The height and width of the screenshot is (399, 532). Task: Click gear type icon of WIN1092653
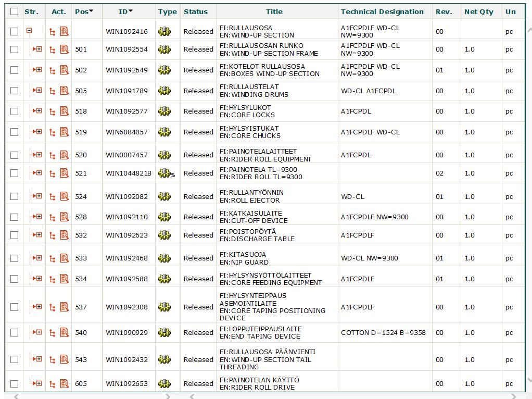click(x=164, y=383)
